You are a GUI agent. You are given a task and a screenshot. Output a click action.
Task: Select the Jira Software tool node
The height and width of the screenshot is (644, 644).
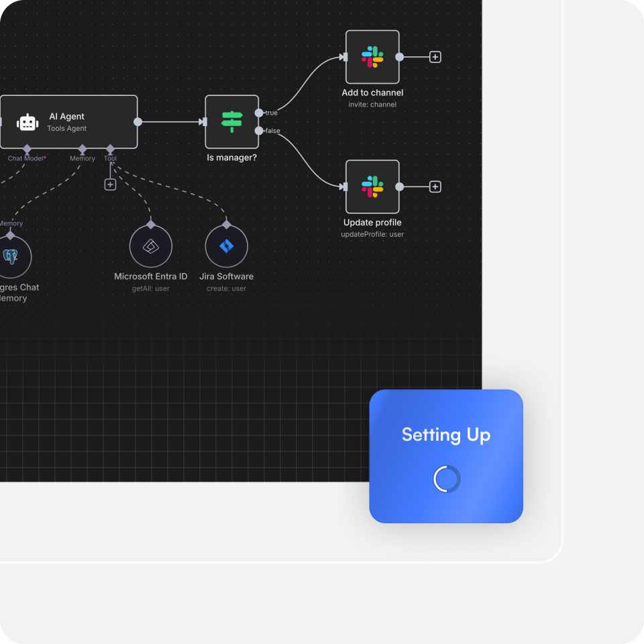[227, 246]
